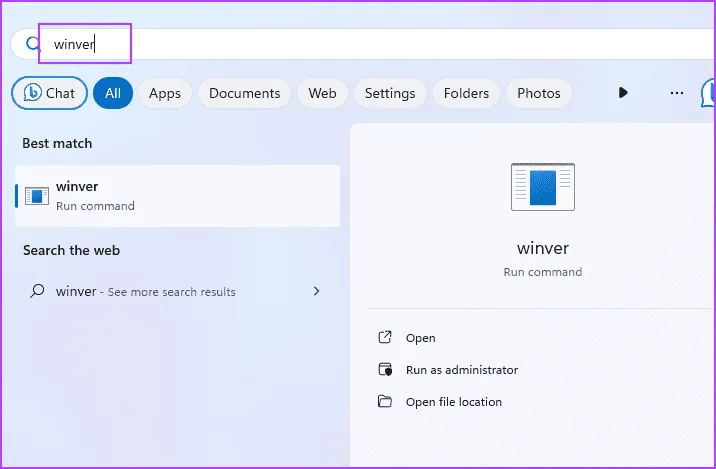The width and height of the screenshot is (716, 469).
Task: Expand web result with chevron arrow
Action: [316, 291]
